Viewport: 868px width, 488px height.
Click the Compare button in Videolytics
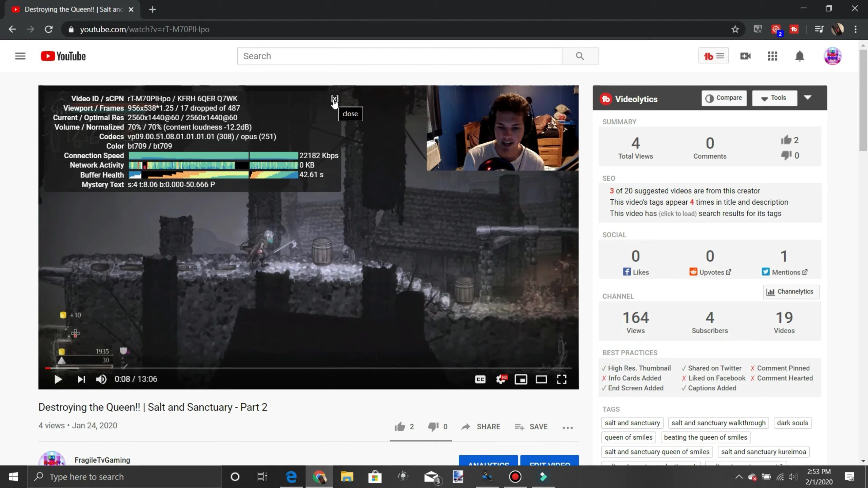(x=724, y=98)
